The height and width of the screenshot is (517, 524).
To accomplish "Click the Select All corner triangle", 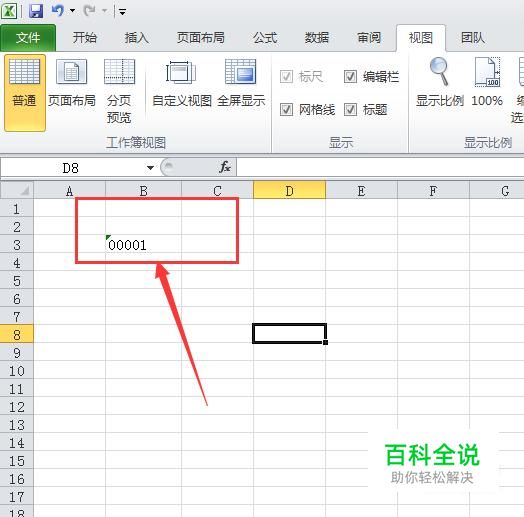I will [17, 190].
